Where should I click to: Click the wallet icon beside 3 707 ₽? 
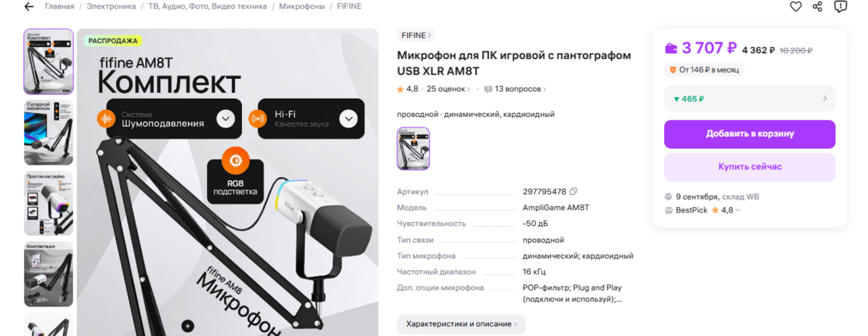[x=671, y=49]
